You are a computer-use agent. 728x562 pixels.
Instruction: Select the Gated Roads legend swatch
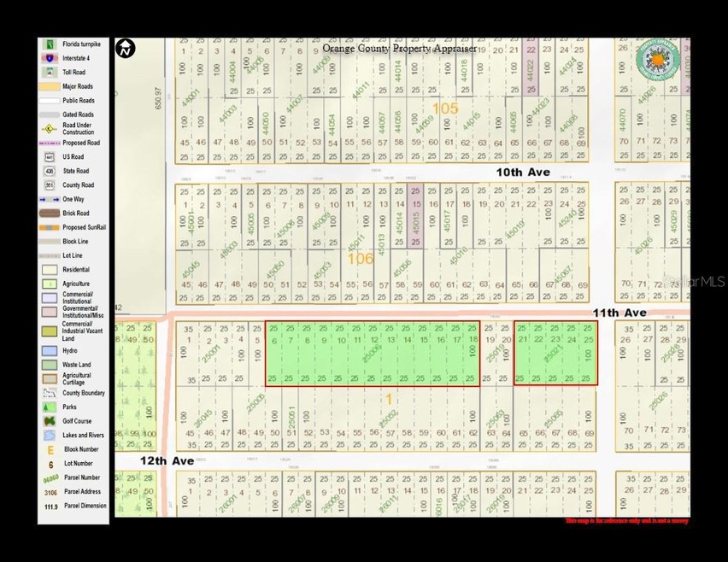(50, 114)
